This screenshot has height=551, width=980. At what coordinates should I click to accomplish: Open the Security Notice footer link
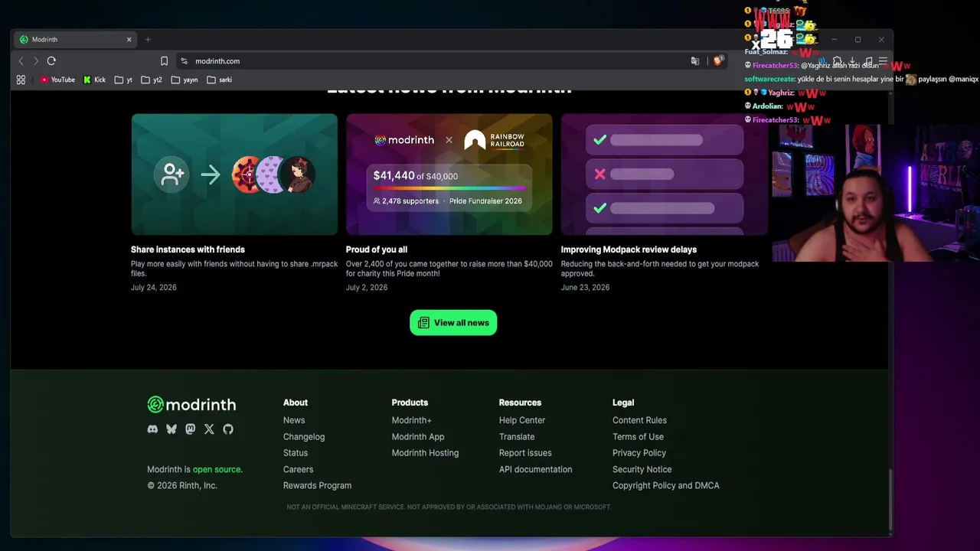642,470
